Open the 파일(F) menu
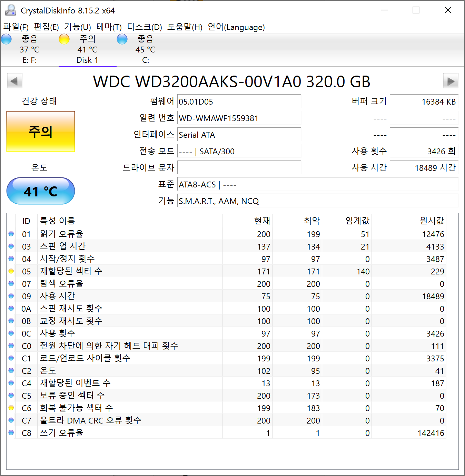The image size is (465, 476). [x=16, y=27]
